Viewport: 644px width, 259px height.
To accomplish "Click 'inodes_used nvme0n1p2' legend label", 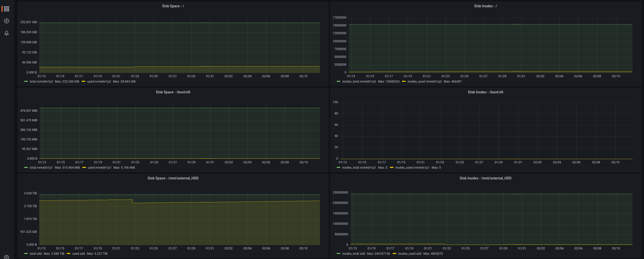I will [424, 82].
